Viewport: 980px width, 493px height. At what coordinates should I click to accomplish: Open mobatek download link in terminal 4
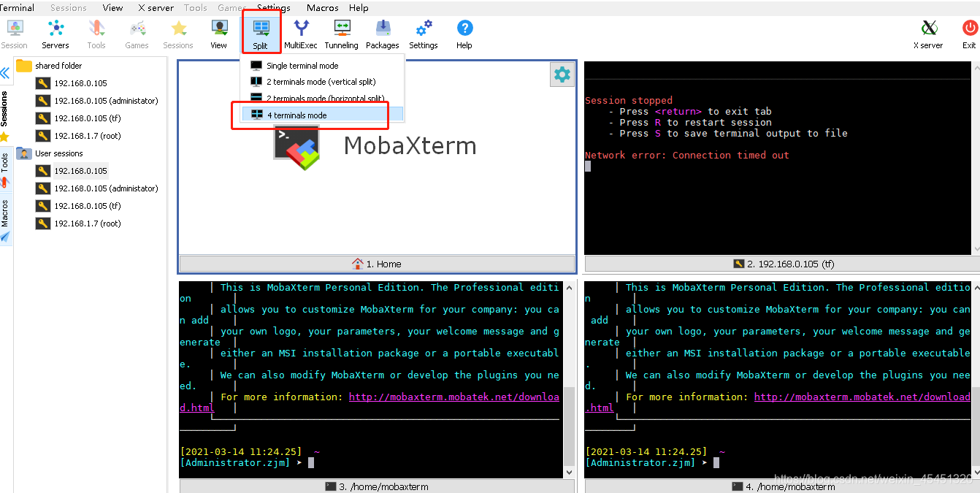coord(862,397)
